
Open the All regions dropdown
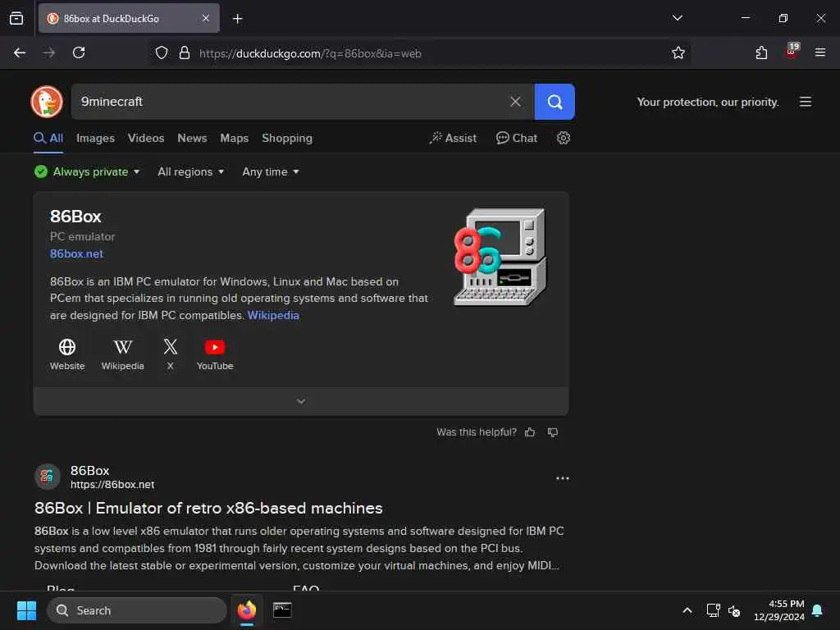pos(190,172)
